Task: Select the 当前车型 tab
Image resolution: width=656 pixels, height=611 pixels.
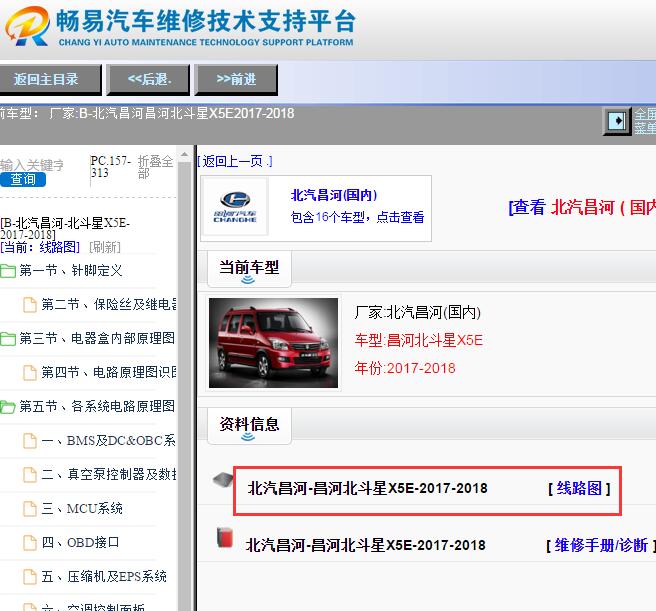Action: [x=249, y=269]
